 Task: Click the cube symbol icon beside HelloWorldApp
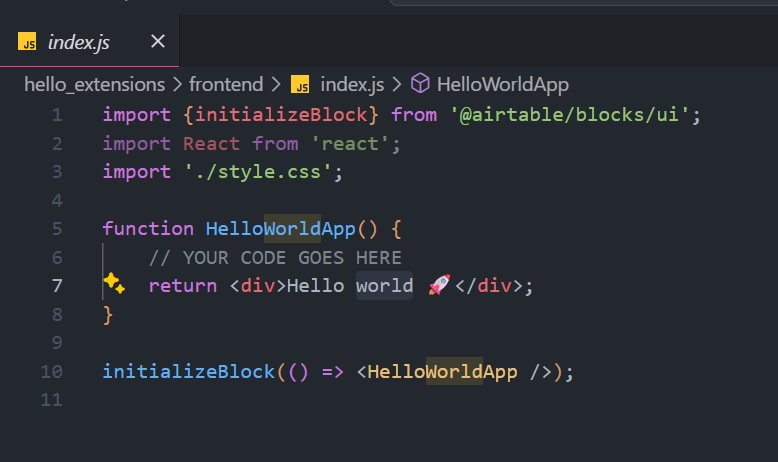(x=420, y=83)
